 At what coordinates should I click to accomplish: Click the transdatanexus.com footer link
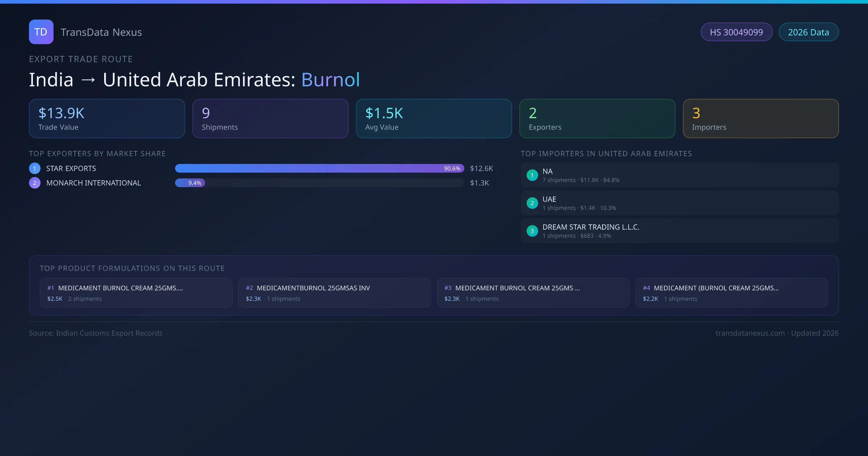click(750, 333)
